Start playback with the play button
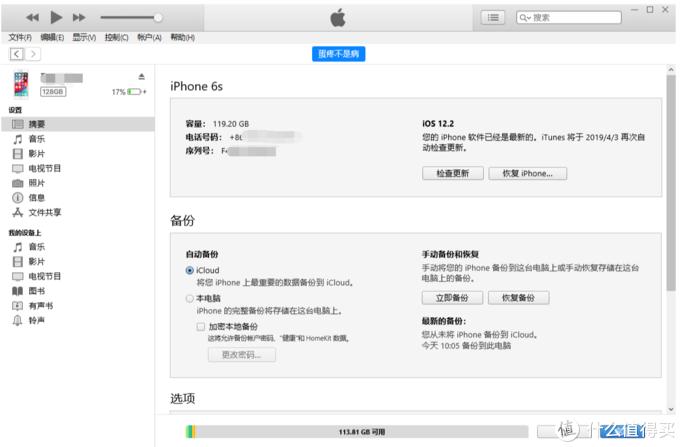 [56, 17]
